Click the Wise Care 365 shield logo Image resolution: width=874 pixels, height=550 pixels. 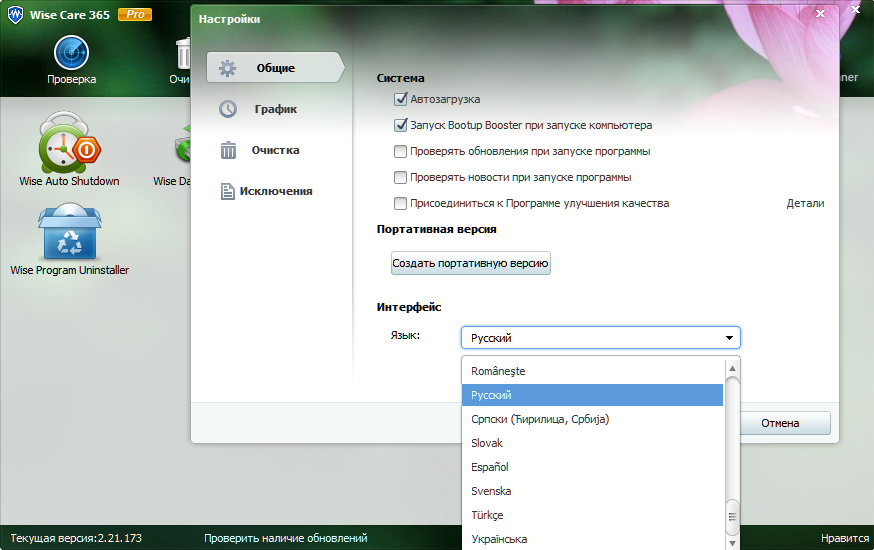[15, 14]
